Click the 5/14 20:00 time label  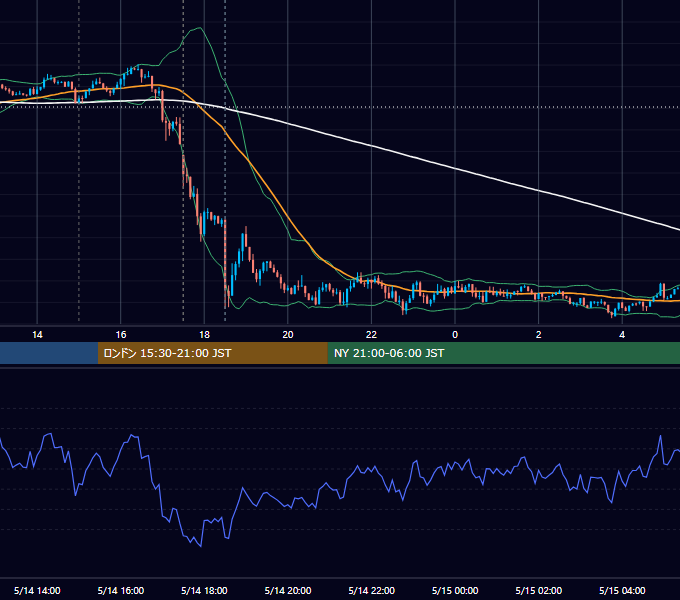(288, 590)
